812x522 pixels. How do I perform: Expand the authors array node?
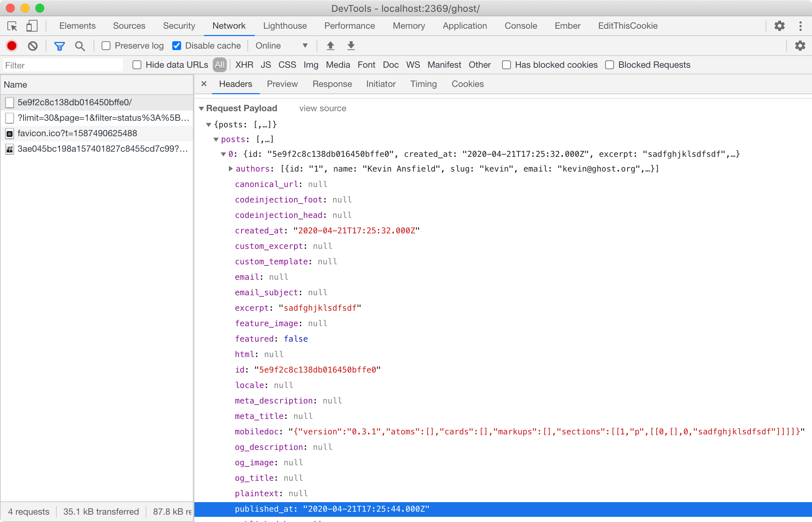click(231, 169)
